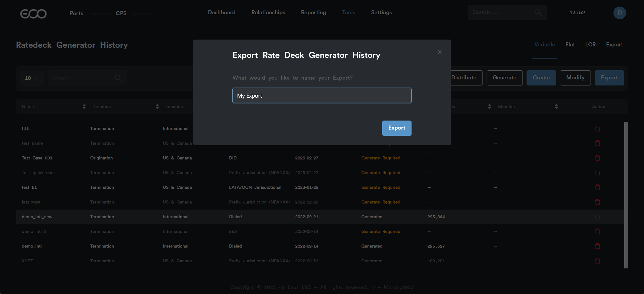The height and width of the screenshot is (294, 644).
Task: Sort by Direction column arrows
Action: 157,107
